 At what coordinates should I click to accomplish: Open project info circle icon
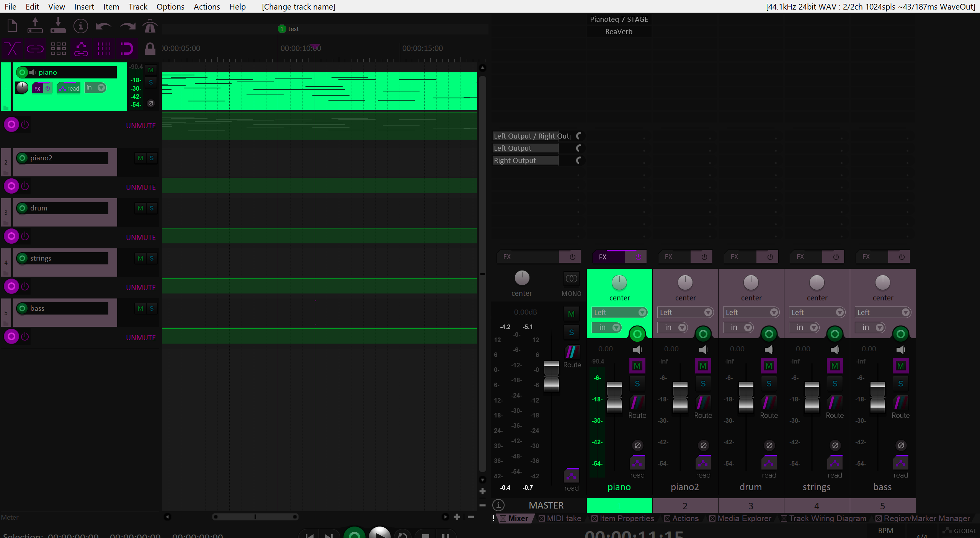click(x=80, y=26)
